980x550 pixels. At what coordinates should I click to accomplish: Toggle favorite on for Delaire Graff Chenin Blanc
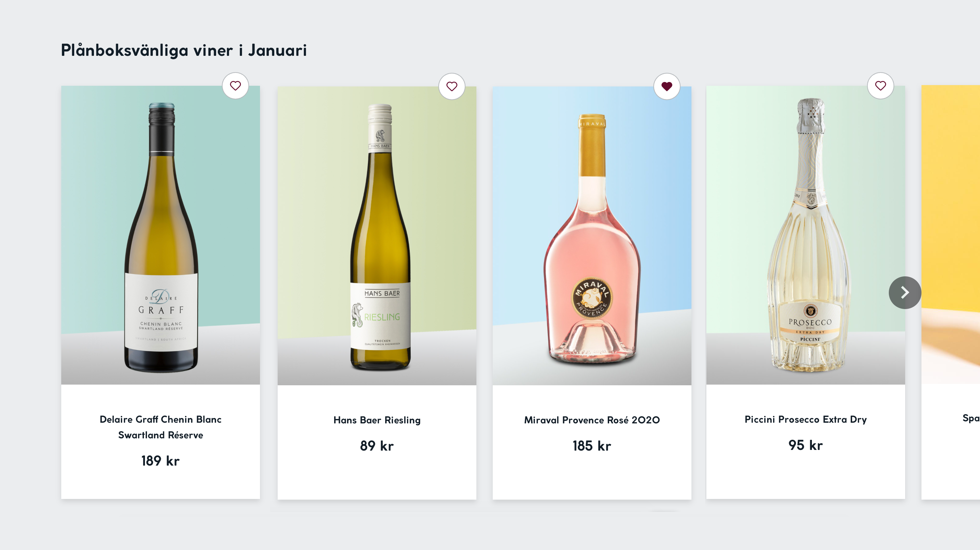[235, 86]
